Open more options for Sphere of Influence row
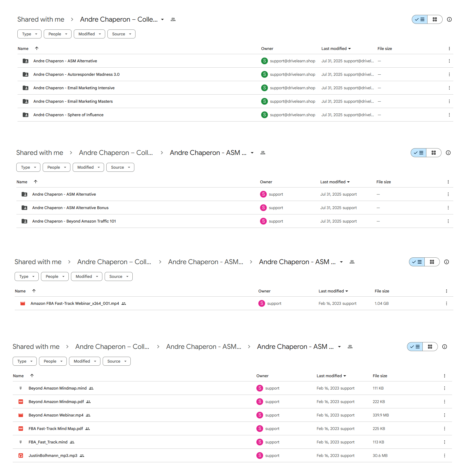Viewport: 469px width, 476px height. 449,115
